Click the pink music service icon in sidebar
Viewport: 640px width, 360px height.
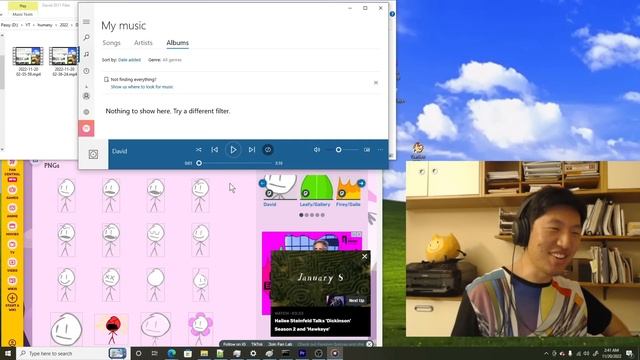86,129
